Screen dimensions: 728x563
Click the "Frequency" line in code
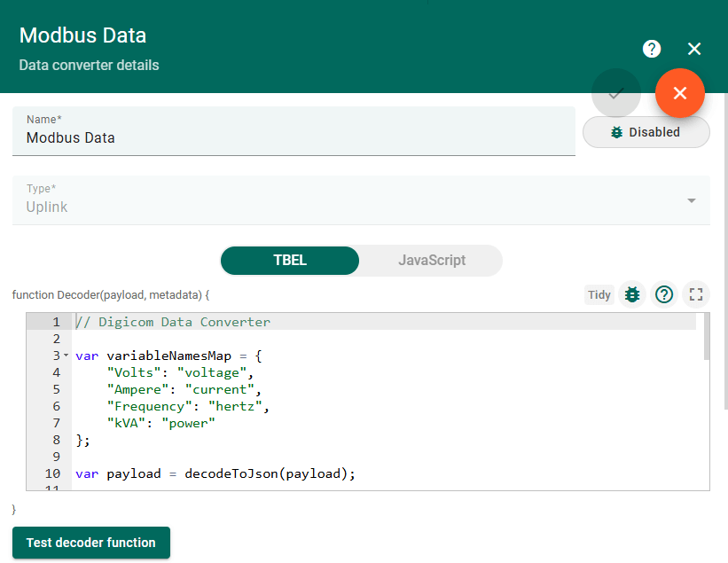[x=186, y=406]
